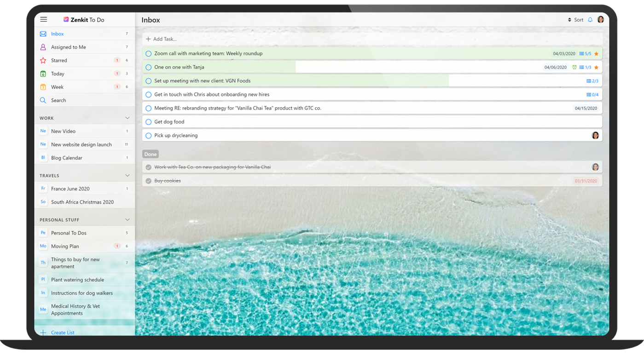Image resolution: width=644 pixels, height=362 pixels.
Task: Open the 2/3 checklist on VGN Foods task
Action: (x=592, y=80)
